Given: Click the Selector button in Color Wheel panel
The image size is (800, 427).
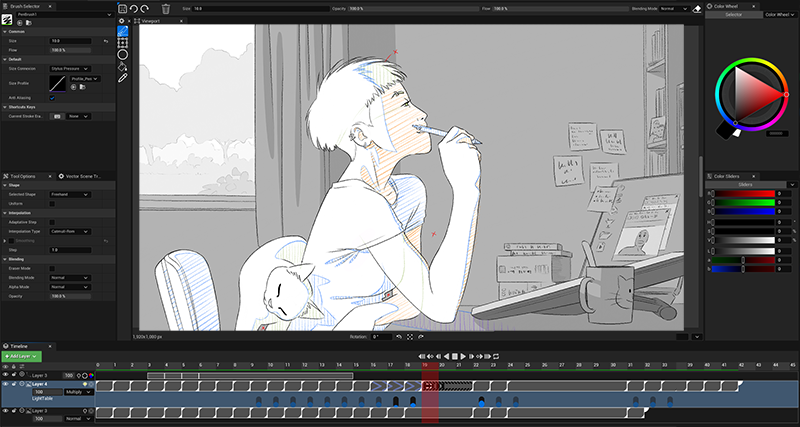Looking at the screenshot, I should coord(734,15).
